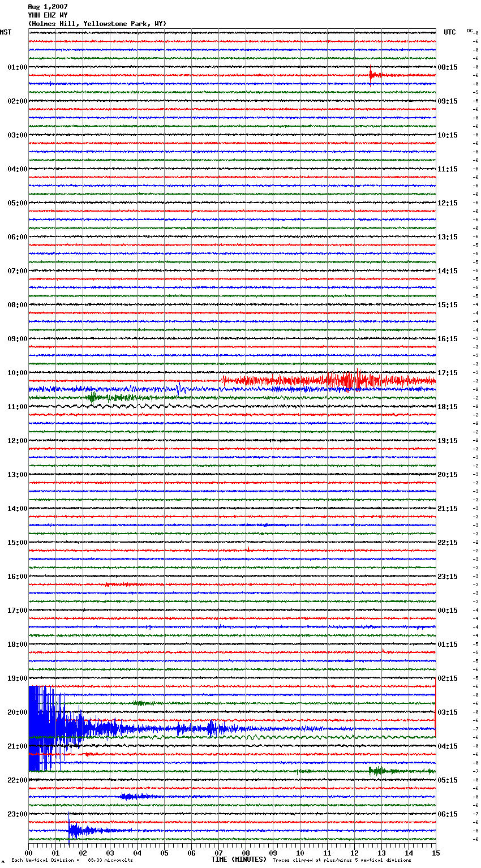Select the "04:00" MST time label
This screenshot has width=481, height=868.
(18, 169)
